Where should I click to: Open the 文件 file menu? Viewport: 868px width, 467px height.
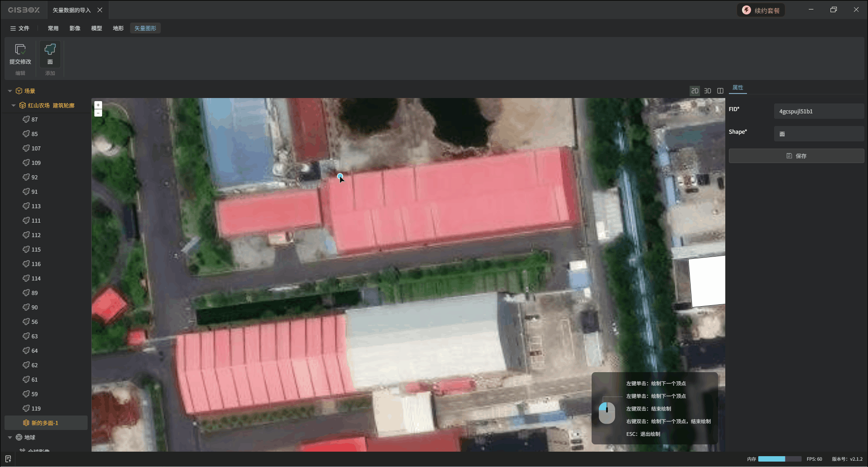point(20,28)
